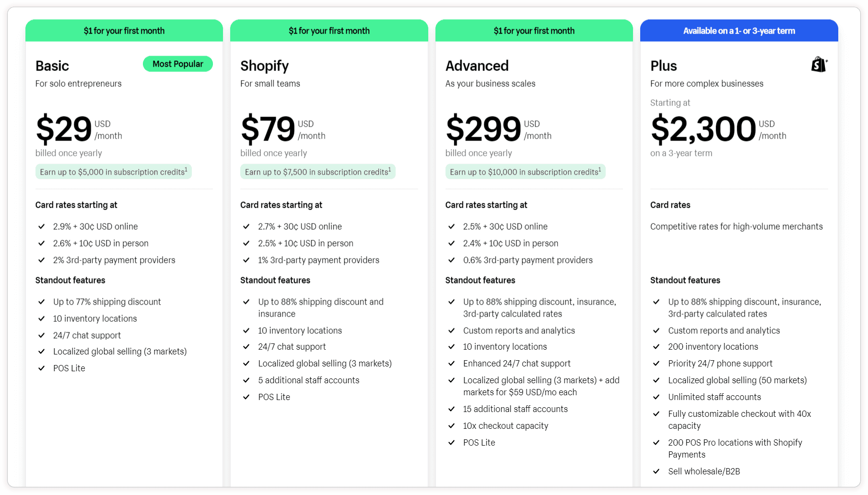The image size is (868, 495).
Task: Click the $2,300 Plus plan price
Action: tap(703, 129)
